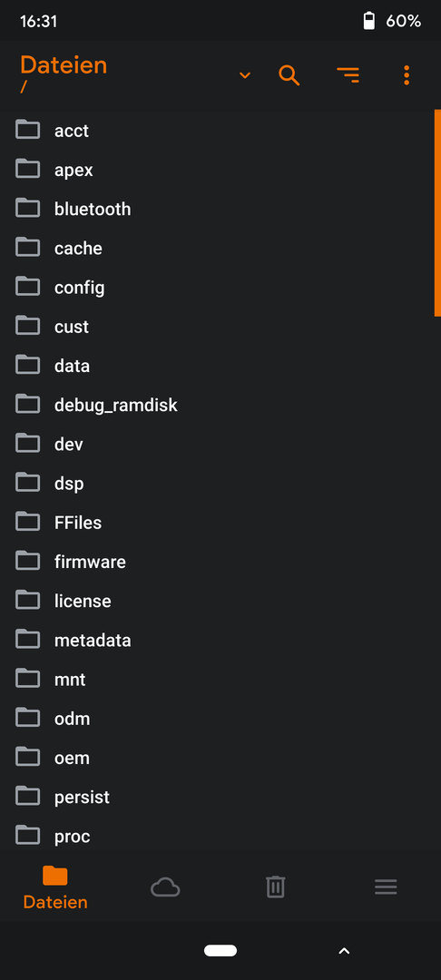Tap the folder icon beside bluetooth
This screenshot has width=441, height=980.
point(27,208)
